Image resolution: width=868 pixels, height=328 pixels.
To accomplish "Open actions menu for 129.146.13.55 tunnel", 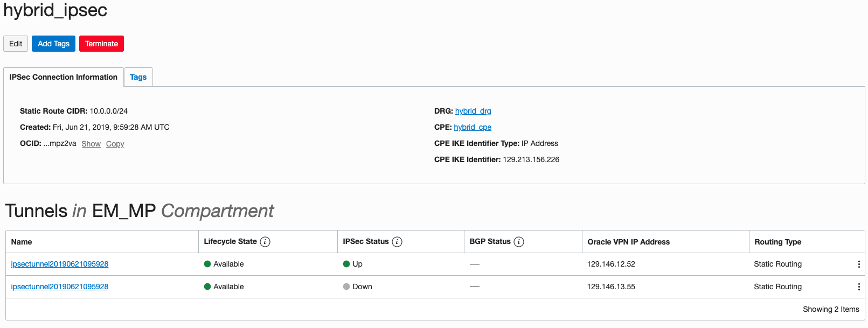I will click(859, 287).
